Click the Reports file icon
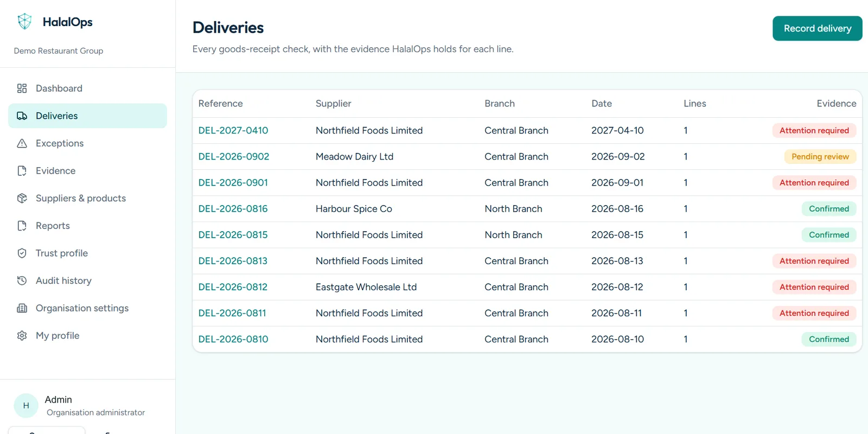 click(x=22, y=226)
